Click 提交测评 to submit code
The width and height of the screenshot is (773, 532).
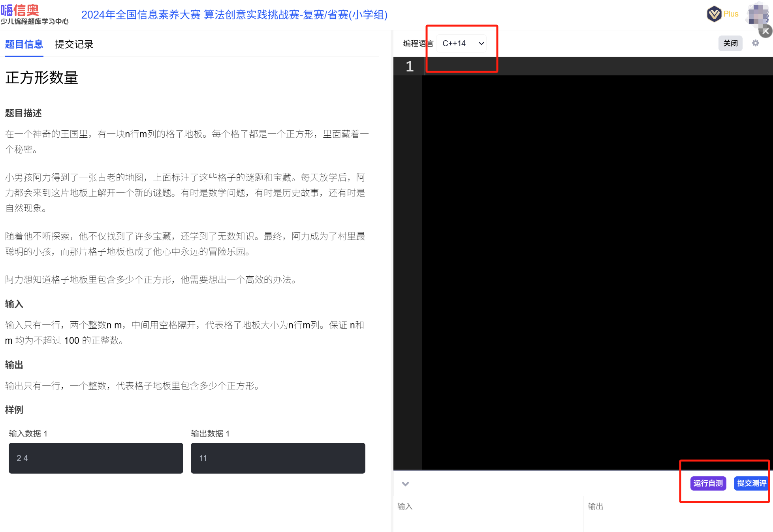click(751, 483)
